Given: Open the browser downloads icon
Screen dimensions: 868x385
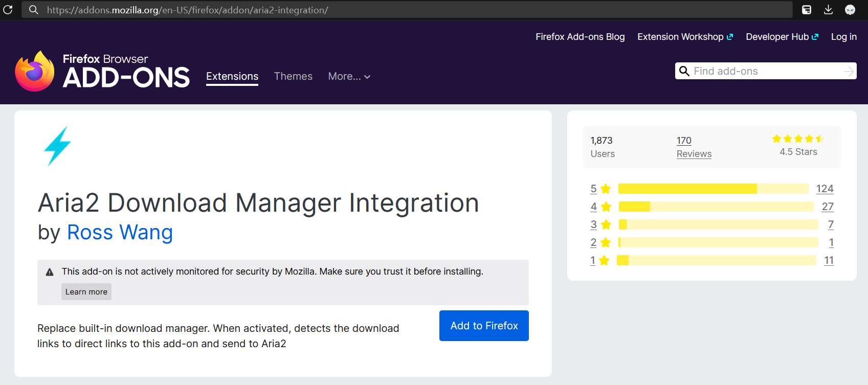Looking at the screenshot, I should pos(828,10).
